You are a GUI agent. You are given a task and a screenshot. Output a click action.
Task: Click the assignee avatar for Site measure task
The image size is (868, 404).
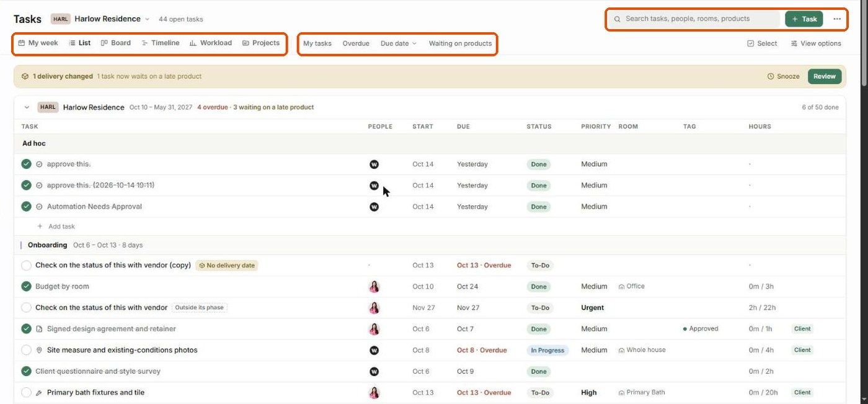374,350
